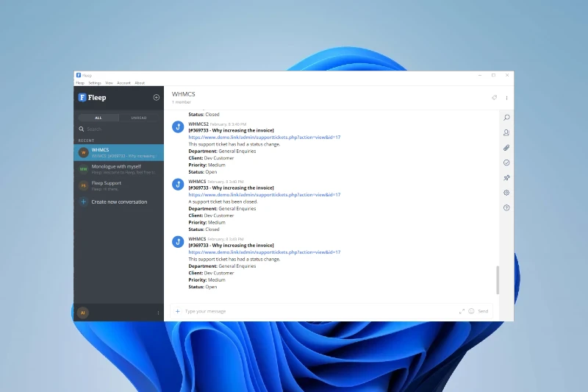Click the expand editor arrows icon
The height and width of the screenshot is (392, 588).
pyautogui.click(x=462, y=311)
